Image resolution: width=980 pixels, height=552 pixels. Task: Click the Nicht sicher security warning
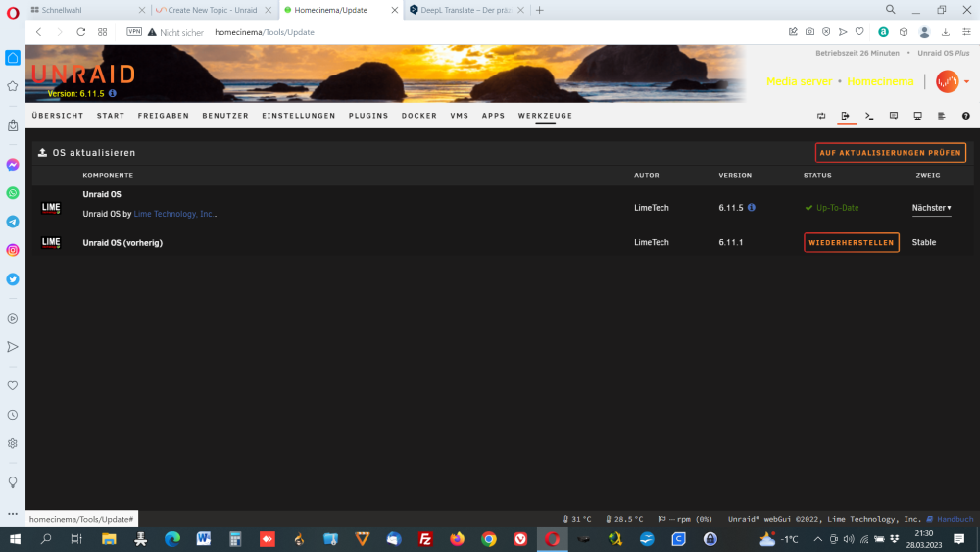pos(175,32)
